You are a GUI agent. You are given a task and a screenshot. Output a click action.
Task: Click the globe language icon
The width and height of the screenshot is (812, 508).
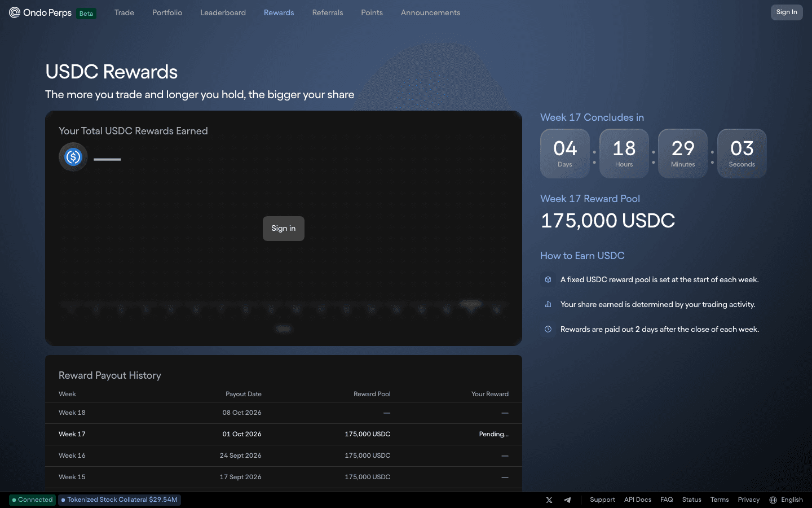pos(773,500)
